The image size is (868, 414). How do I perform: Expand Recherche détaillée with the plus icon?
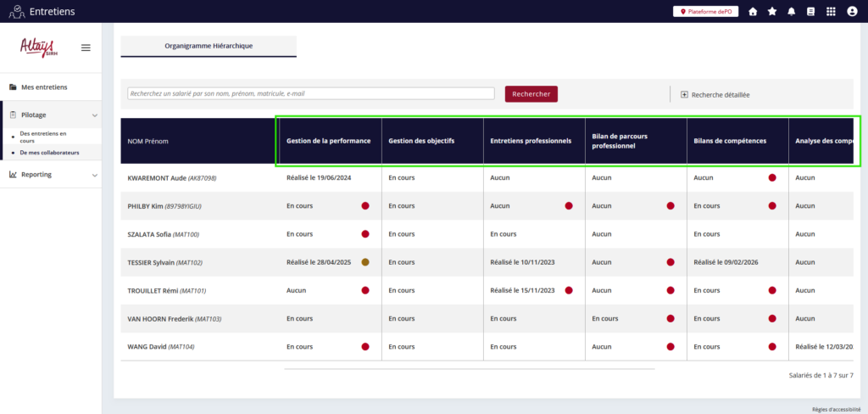pyautogui.click(x=685, y=95)
